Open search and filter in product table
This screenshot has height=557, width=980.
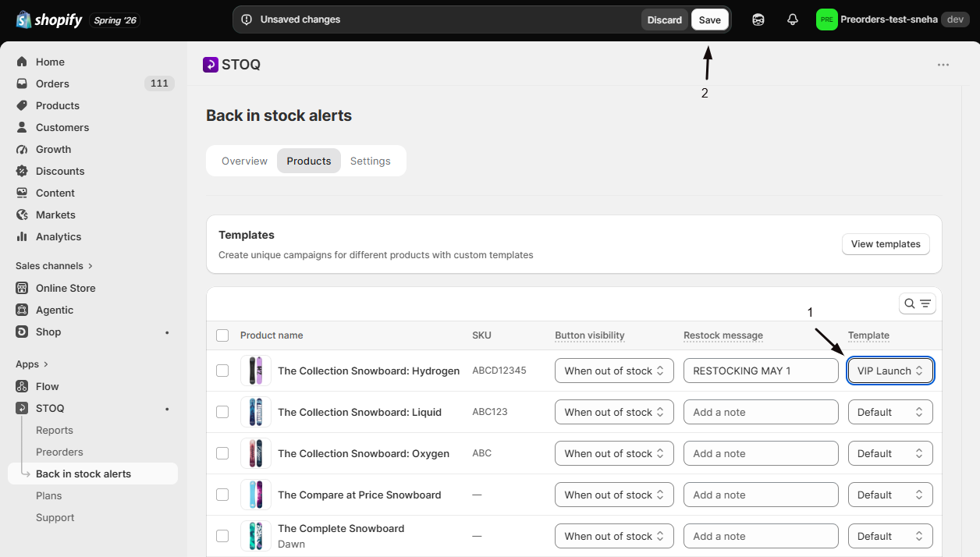tap(918, 304)
